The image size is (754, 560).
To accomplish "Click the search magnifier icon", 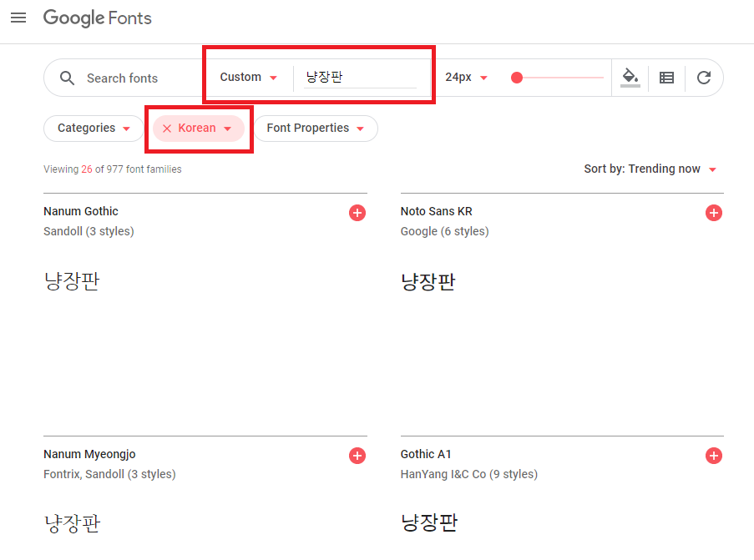I will point(68,78).
